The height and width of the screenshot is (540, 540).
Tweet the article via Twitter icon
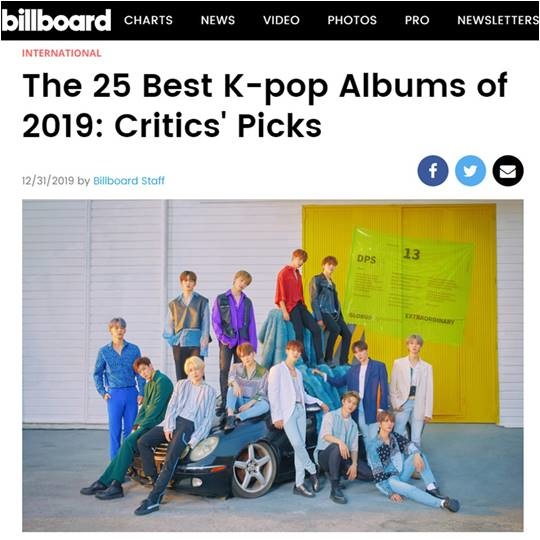470,171
